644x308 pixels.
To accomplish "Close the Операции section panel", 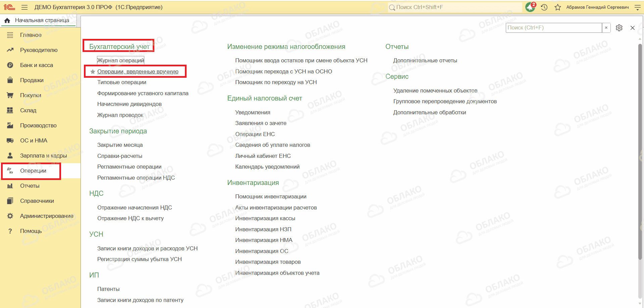I will click(633, 28).
